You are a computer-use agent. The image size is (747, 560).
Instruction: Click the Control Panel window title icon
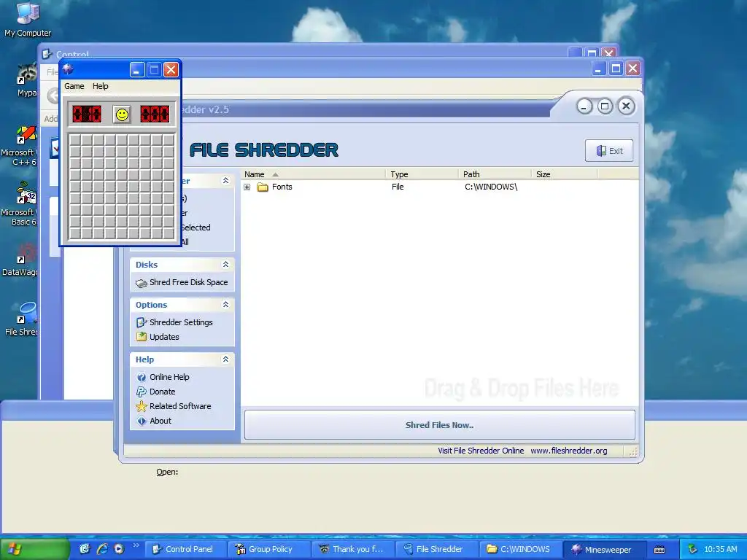[46, 54]
